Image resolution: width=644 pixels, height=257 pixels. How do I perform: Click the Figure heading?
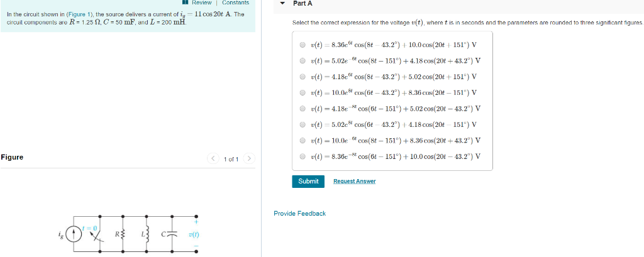13,157
